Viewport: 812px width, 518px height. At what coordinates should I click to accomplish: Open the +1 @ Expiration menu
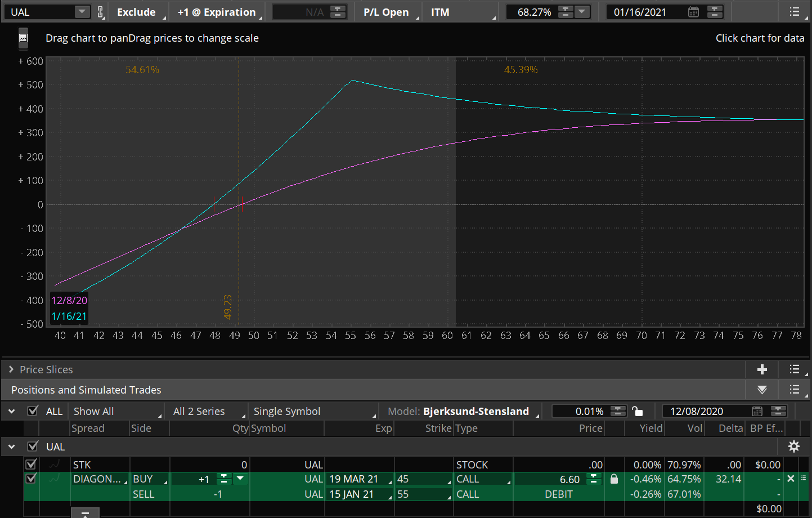[x=217, y=12]
